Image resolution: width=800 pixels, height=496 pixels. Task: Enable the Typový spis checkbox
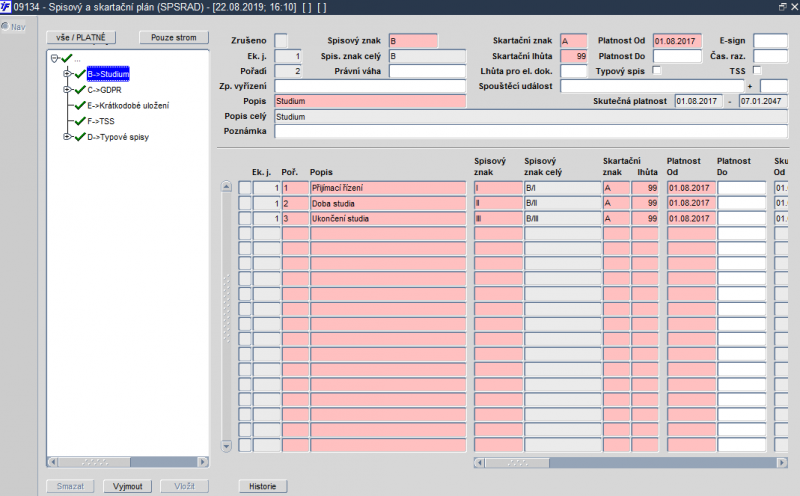pyautogui.click(x=657, y=70)
